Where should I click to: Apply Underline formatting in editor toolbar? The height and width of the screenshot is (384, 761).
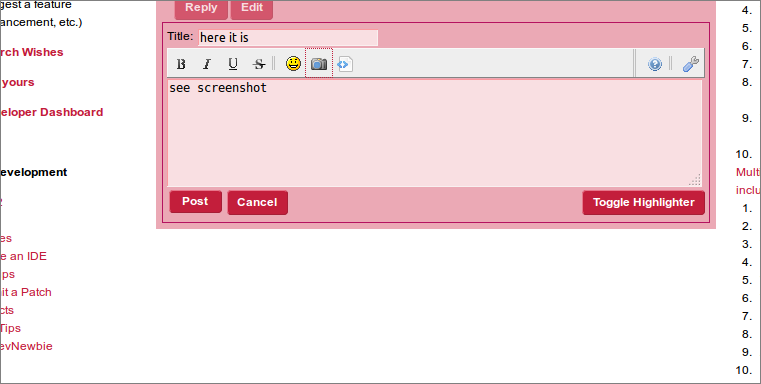pyautogui.click(x=233, y=64)
